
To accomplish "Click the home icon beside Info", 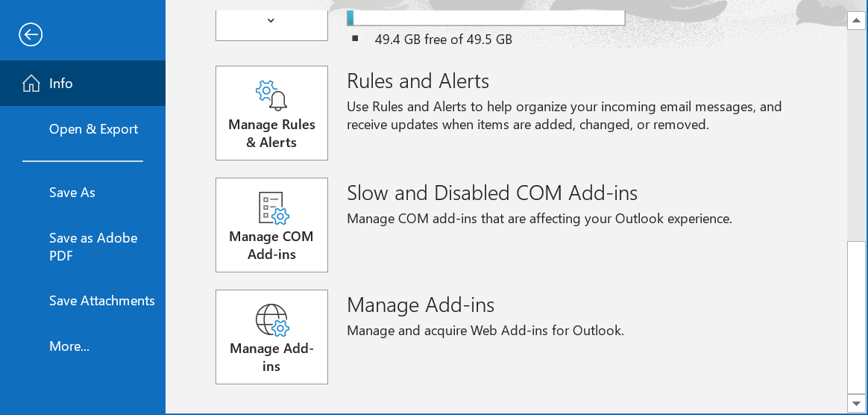I will click(31, 84).
